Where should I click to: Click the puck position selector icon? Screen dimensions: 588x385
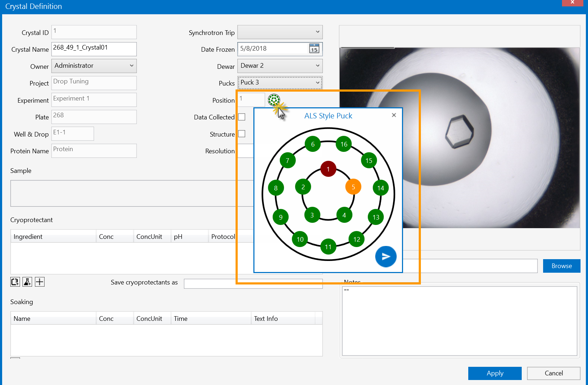(x=274, y=100)
